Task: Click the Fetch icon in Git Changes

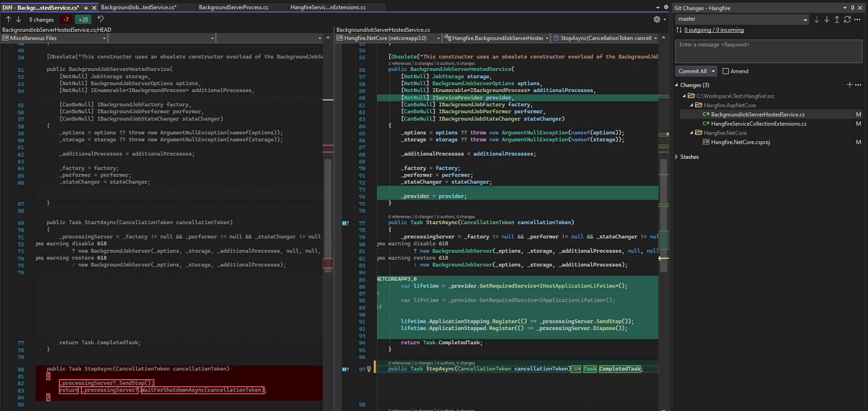Action: [817, 19]
